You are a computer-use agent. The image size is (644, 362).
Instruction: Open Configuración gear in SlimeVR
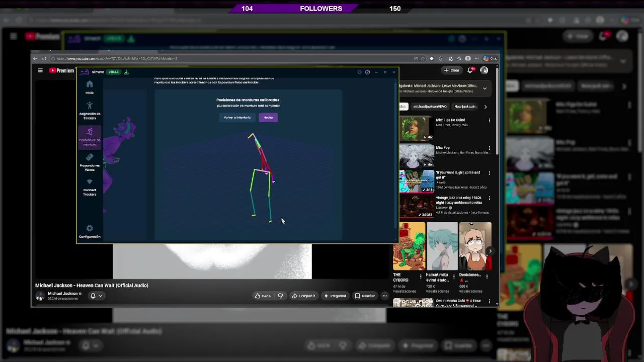pos(90,231)
